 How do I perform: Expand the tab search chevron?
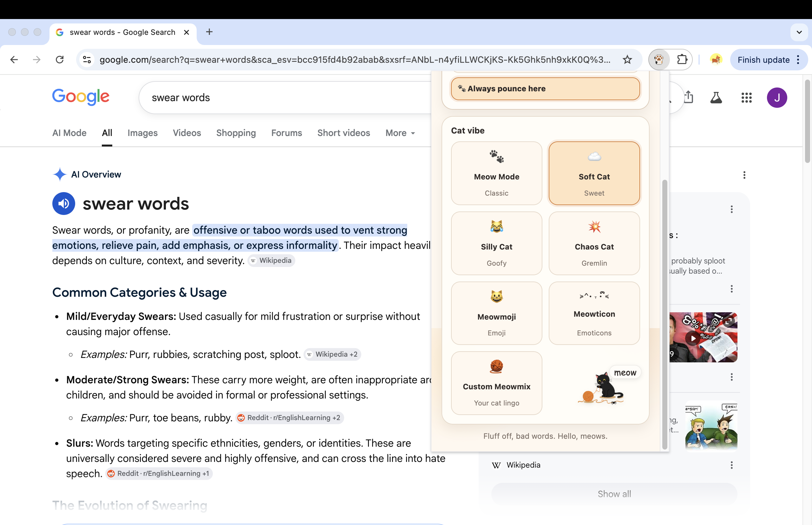(x=799, y=32)
